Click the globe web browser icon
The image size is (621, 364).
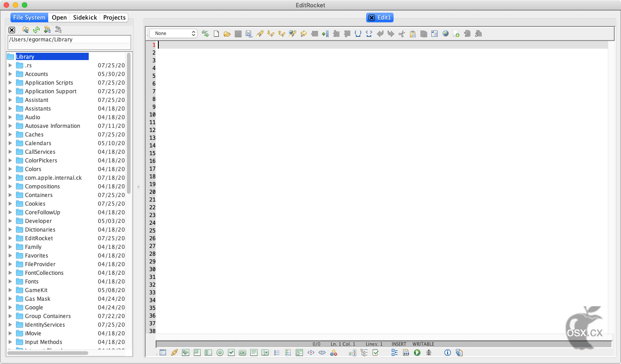tap(445, 34)
